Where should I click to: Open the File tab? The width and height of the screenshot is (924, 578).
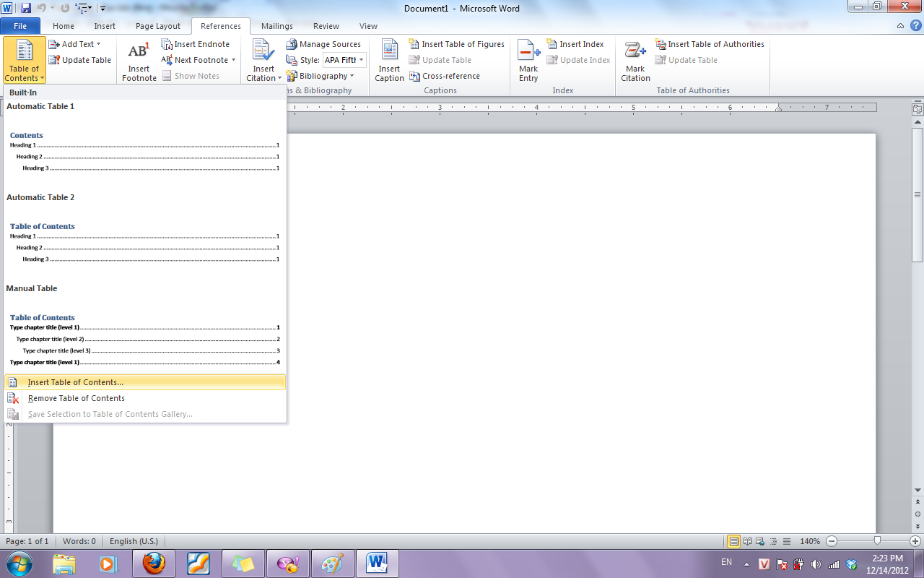pyautogui.click(x=20, y=26)
